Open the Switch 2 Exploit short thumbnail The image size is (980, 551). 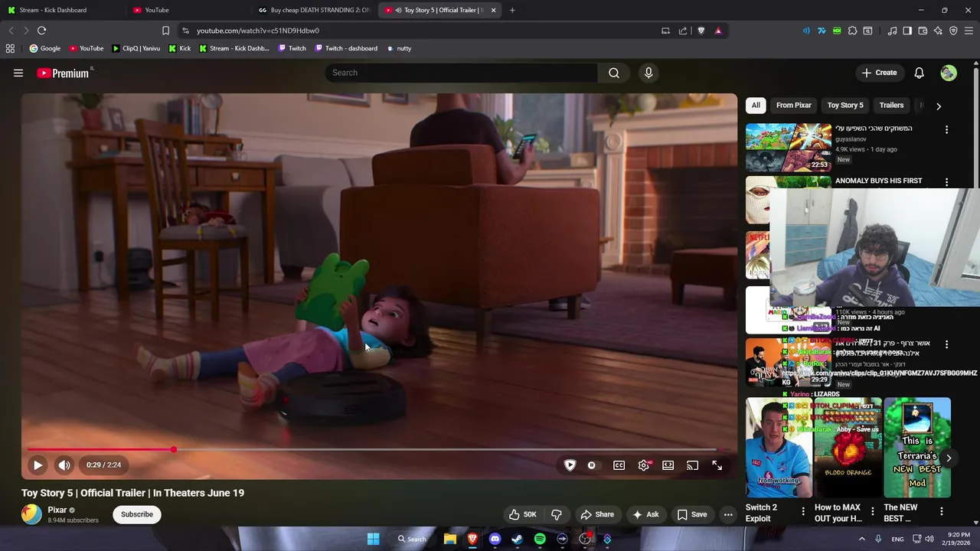779,448
